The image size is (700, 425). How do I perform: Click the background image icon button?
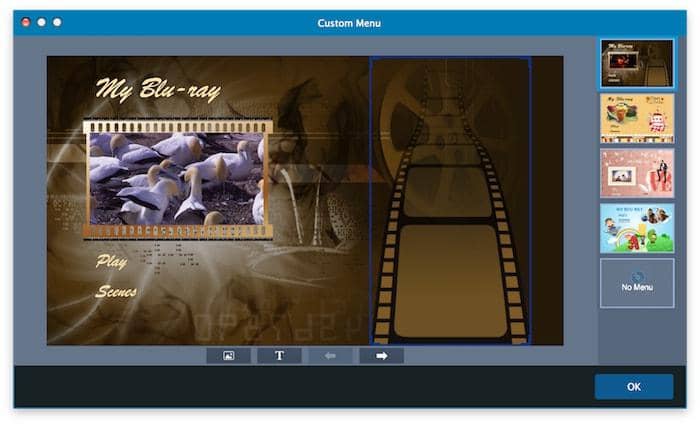click(228, 356)
